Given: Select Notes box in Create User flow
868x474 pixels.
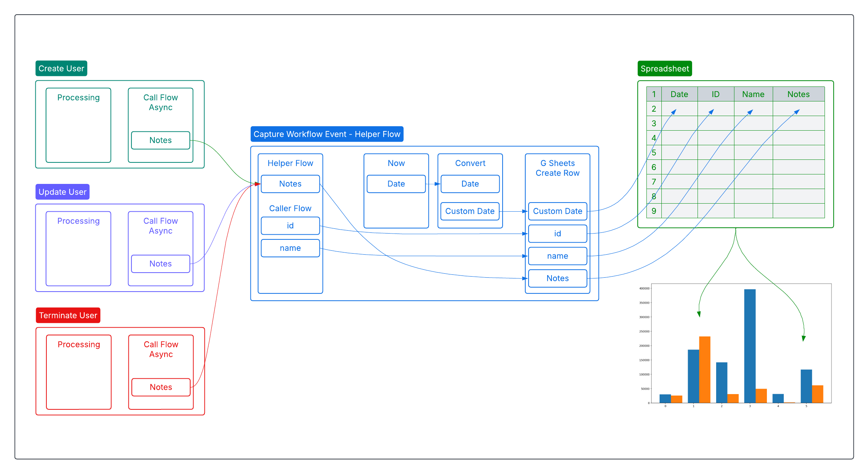Looking at the screenshot, I should click(161, 140).
